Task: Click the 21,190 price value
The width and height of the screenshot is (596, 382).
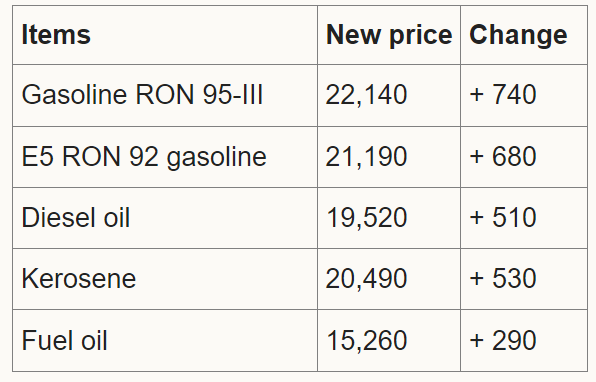Action: point(366,157)
